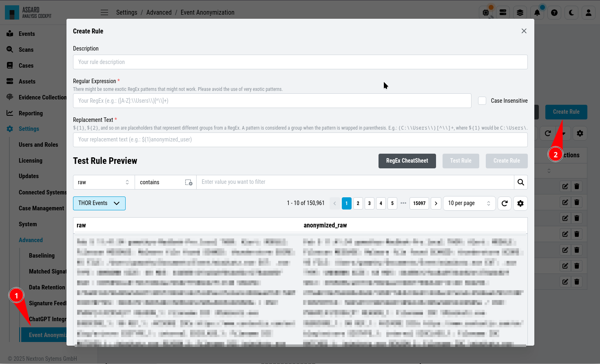
Task: Open Data Retention under Advanced
Action: [x=47, y=287]
